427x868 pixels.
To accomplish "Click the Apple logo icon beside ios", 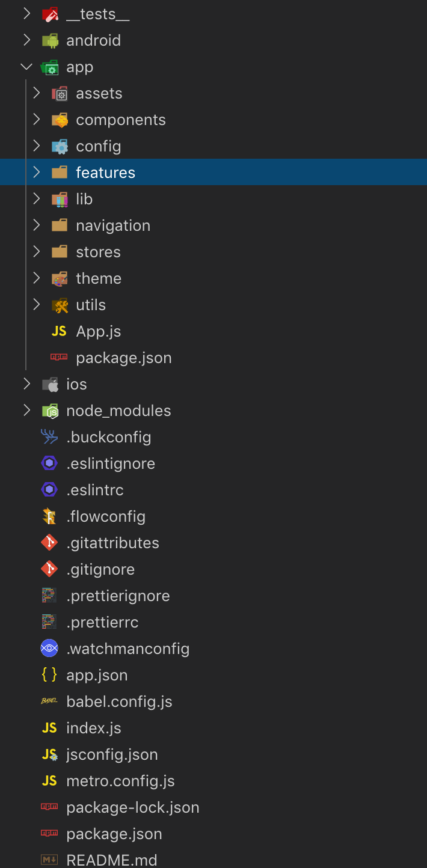I will click(x=50, y=384).
